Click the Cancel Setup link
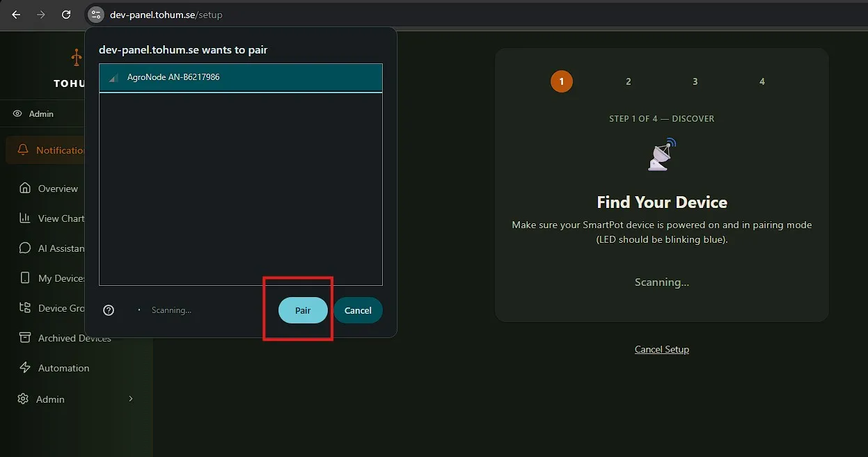The image size is (868, 457). point(662,349)
